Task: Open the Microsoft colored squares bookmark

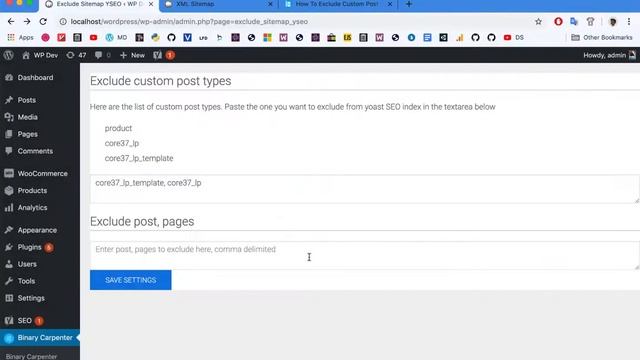Action: point(267,38)
